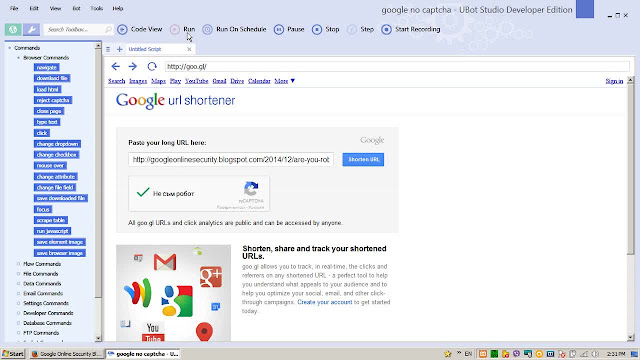Image resolution: width=640 pixels, height=360 pixels.
Task: Click the Shorten URL button
Action: click(x=363, y=160)
